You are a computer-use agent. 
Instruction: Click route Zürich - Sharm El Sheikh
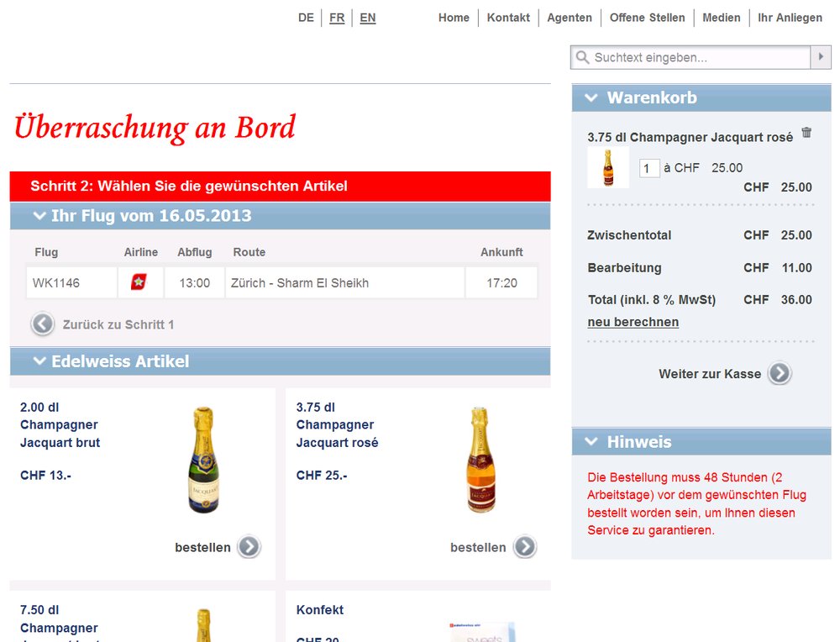tap(345, 282)
